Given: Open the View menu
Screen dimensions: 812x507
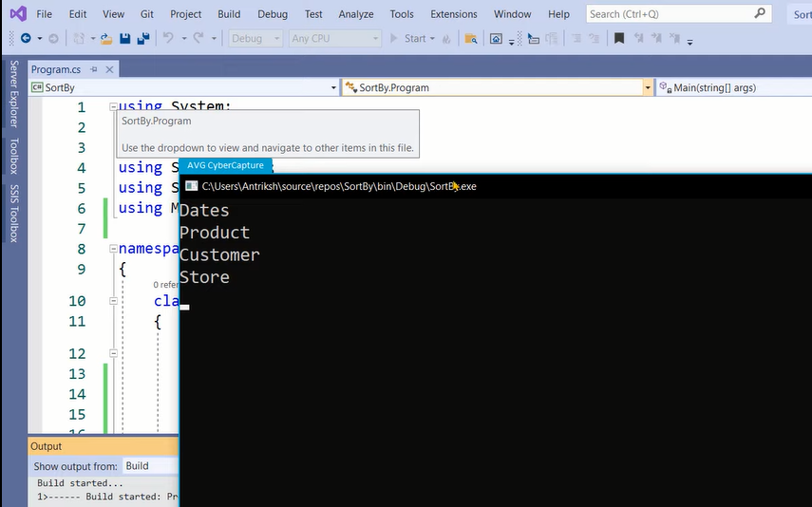Looking at the screenshot, I should [x=113, y=14].
